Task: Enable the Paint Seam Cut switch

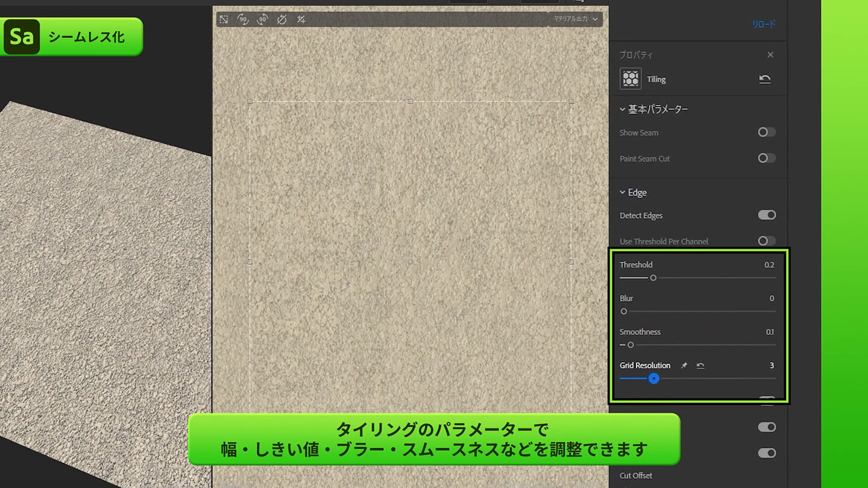Action: pyautogui.click(x=767, y=158)
